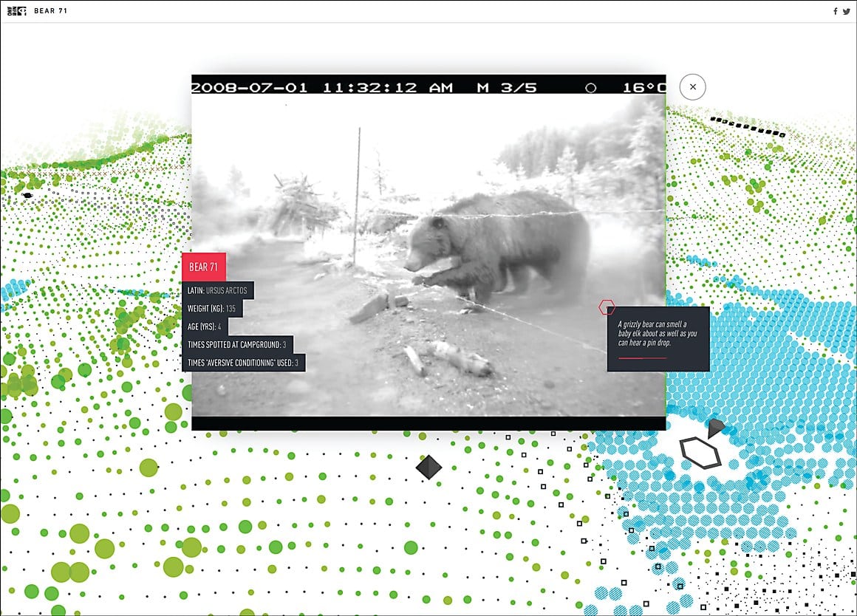
Task: Select the Age (yrs) 4 row
Action: pos(205,326)
